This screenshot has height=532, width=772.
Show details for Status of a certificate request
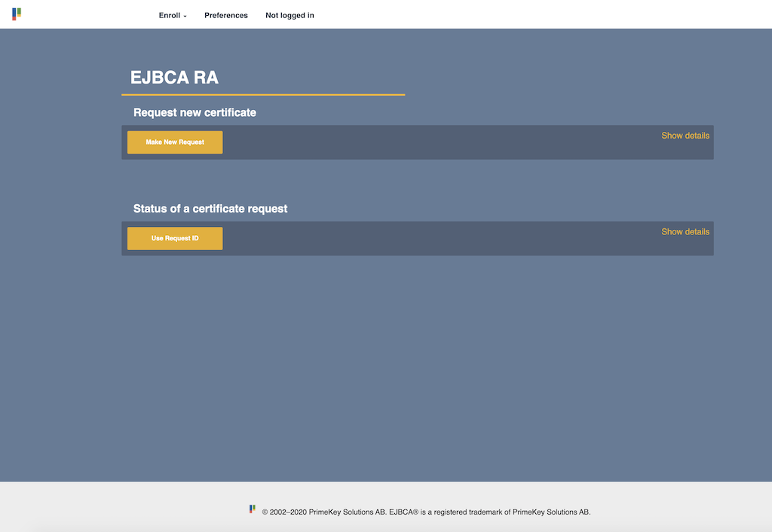coord(685,232)
